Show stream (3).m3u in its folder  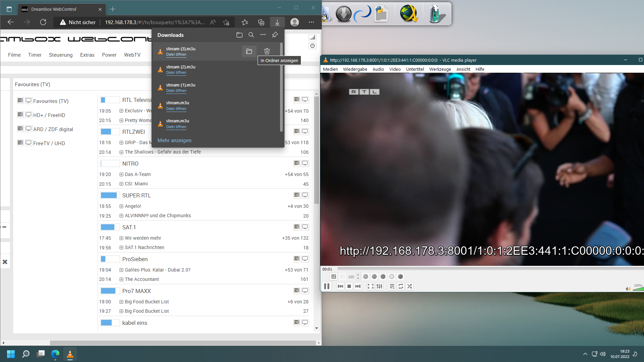pyautogui.click(x=249, y=51)
